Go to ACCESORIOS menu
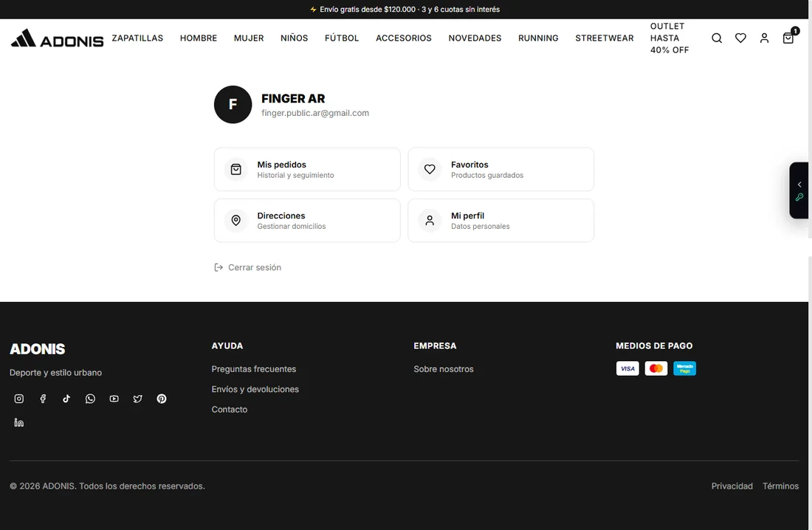Image resolution: width=812 pixels, height=530 pixels. pyautogui.click(x=403, y=38)
